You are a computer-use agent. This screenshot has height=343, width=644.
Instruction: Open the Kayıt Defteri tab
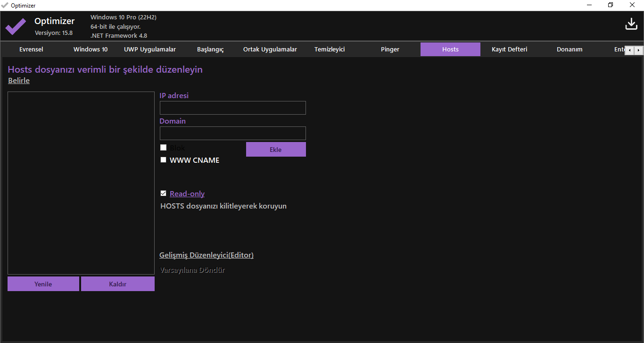[510, 49]
